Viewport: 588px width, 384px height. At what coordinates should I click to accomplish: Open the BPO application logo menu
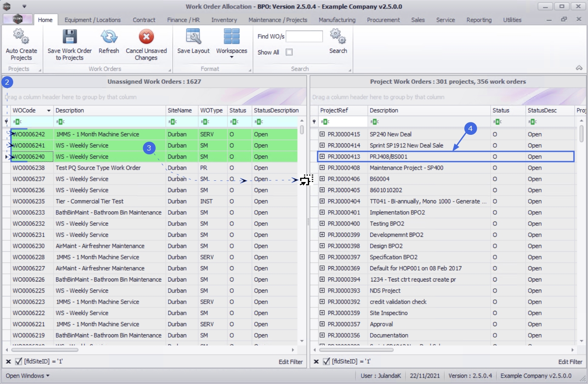pos(17,19)
